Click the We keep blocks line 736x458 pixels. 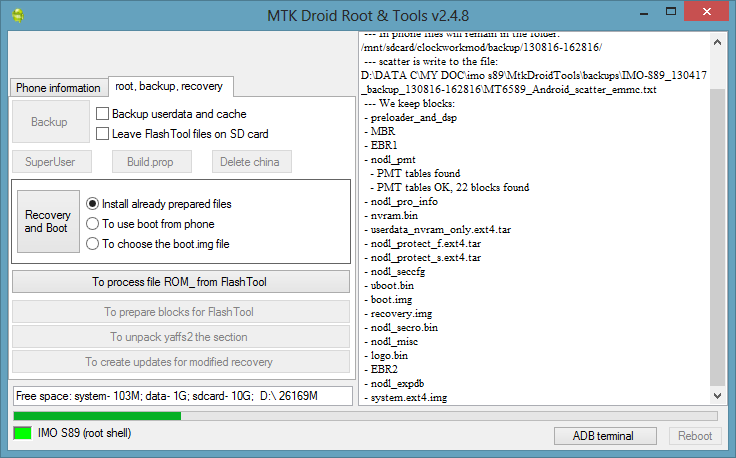(x=410, y=103)
